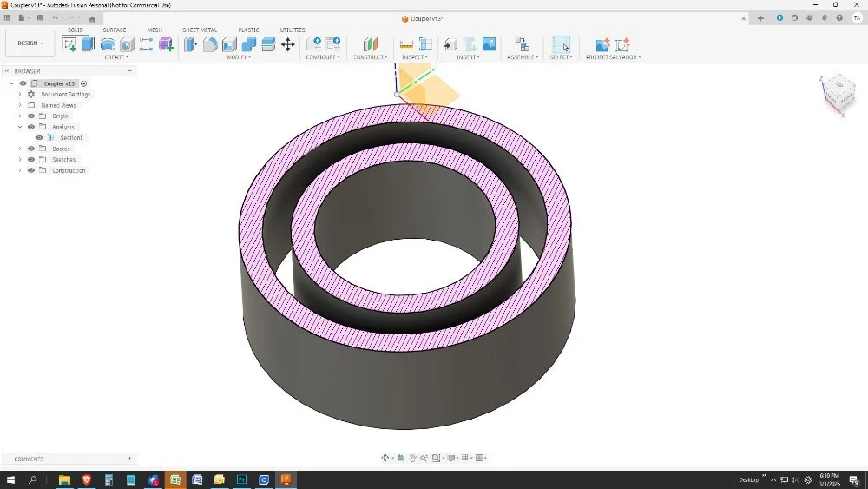Choose the Revolve tool icon
This screenshot has height=489, width=868.
pyautogui.click(x=108, y=44)
